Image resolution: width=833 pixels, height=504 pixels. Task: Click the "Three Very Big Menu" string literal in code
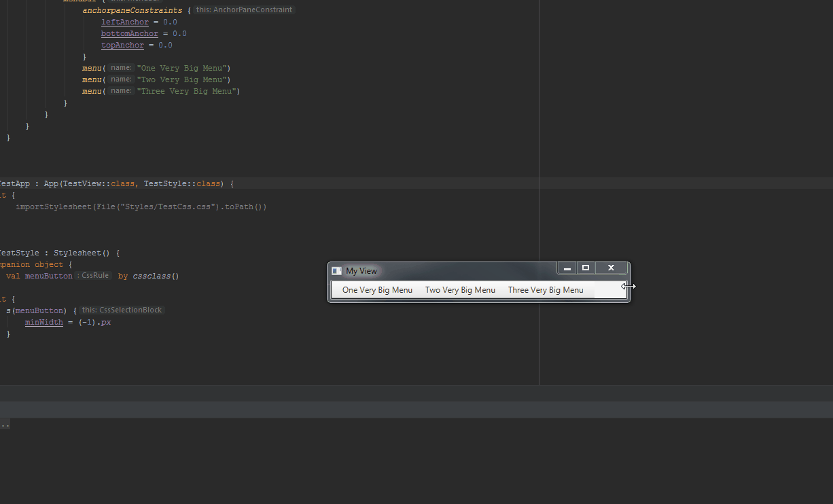point(186,91)
